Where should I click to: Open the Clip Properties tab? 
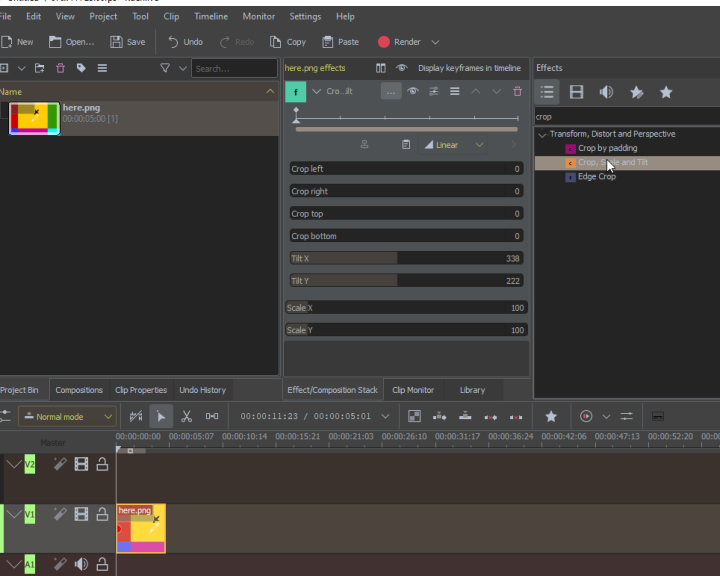coord(141,390)
